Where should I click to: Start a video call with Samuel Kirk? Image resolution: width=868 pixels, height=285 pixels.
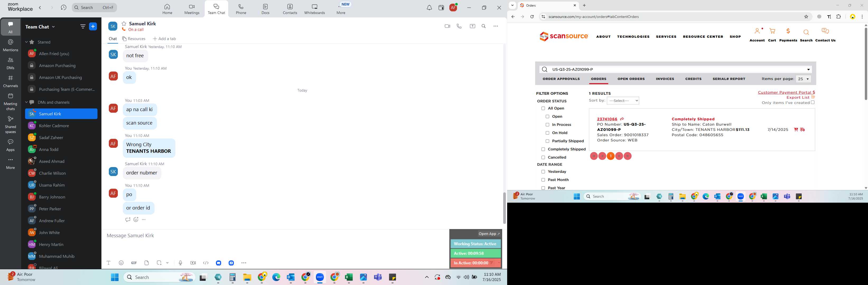click(447, 26)
